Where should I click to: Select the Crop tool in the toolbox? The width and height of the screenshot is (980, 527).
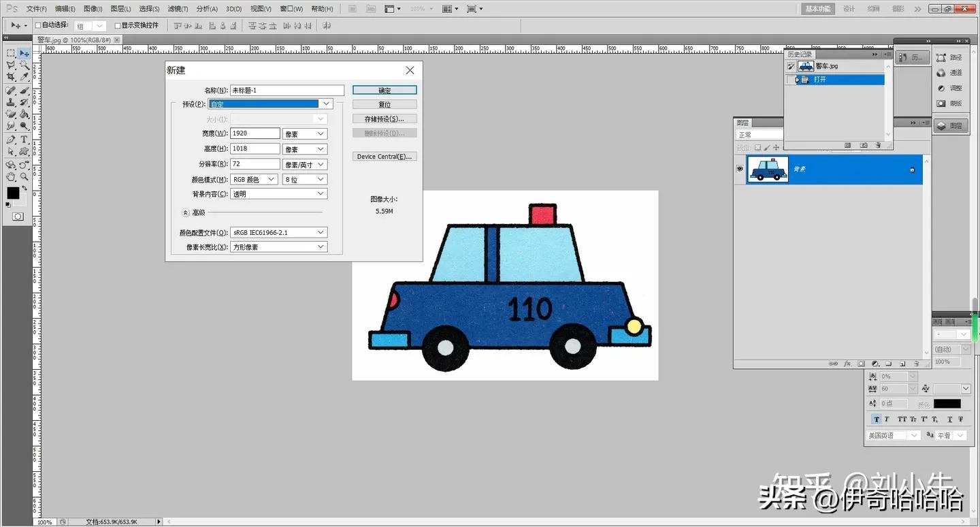11,77
